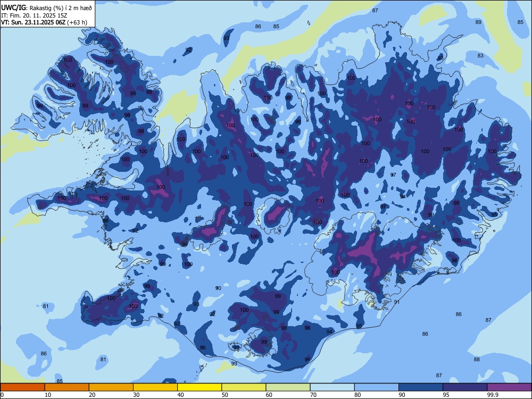Click the '88' humidity value on the map

[477, 359]
